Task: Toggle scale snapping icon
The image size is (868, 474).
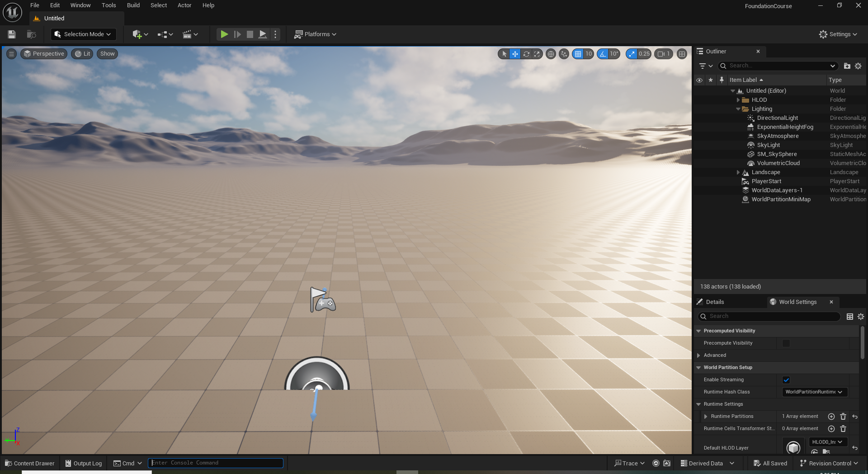Action: tap(632, 54)
